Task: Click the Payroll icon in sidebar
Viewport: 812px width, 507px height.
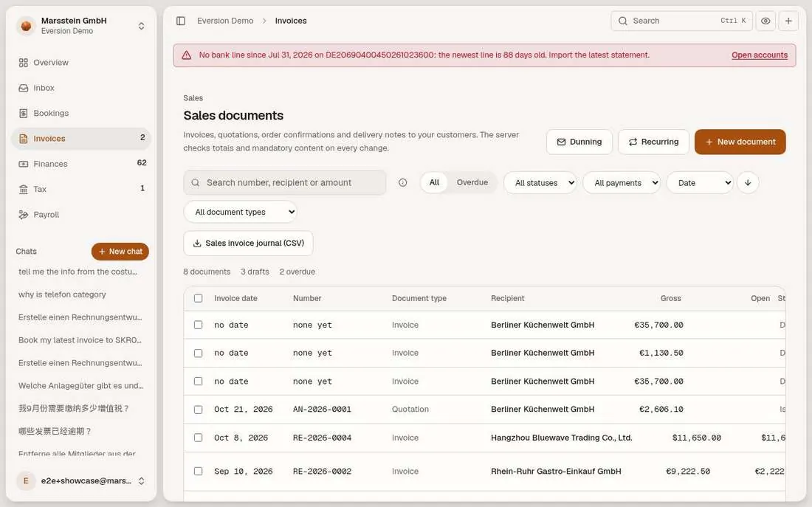Action: (24, 215)
